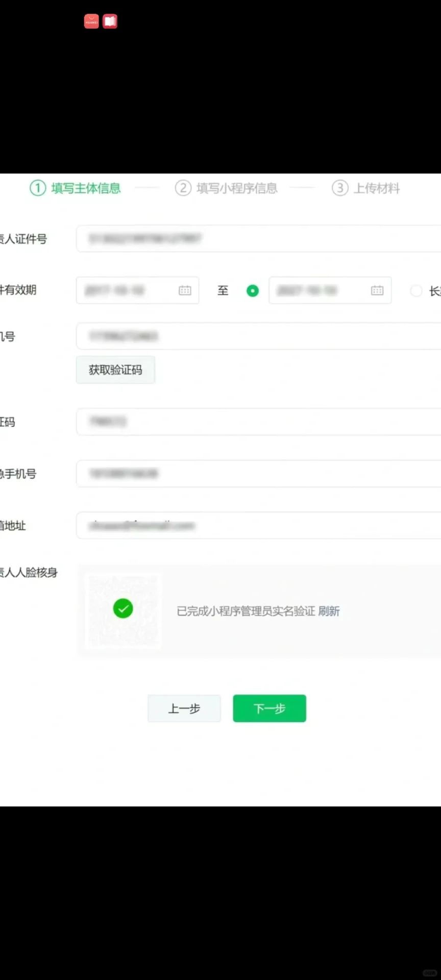Tap the Huawei app icon at top
The height and width of the screenshot is (980, 441).
[91, 21]
